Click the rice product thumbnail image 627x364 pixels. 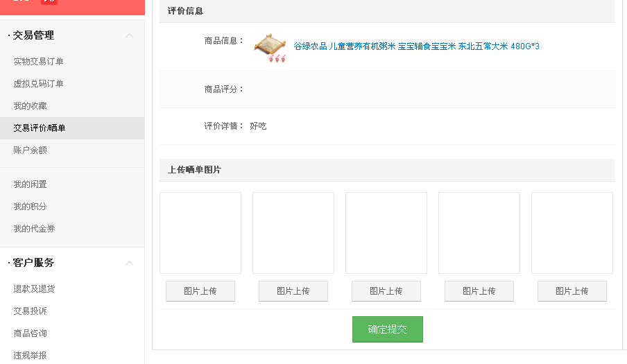pyautogui.click(x=270, y=48)
